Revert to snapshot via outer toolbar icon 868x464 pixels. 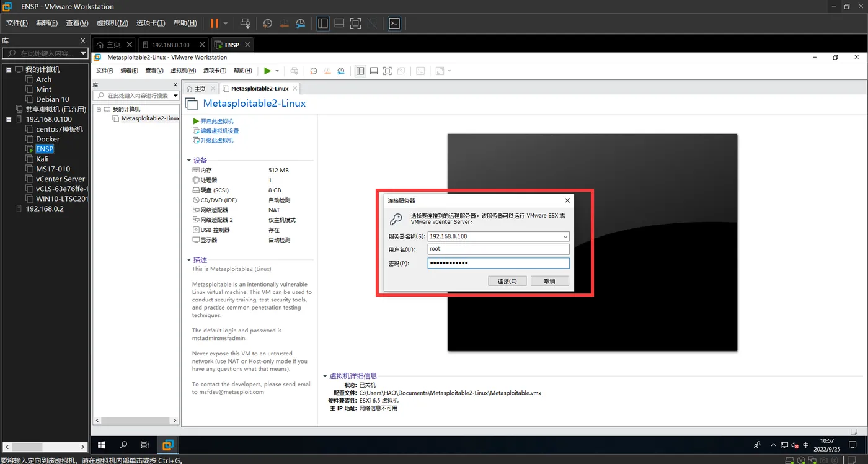[285, 23]
